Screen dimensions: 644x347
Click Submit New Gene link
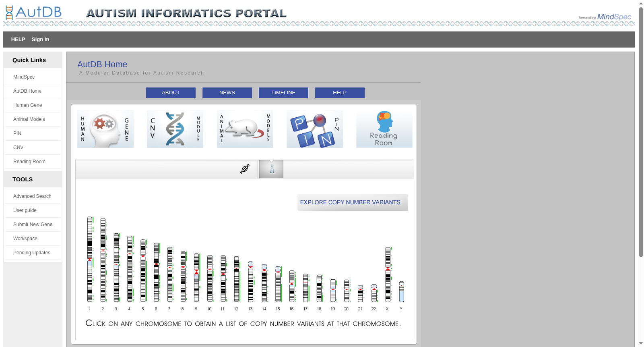[33, 224]
